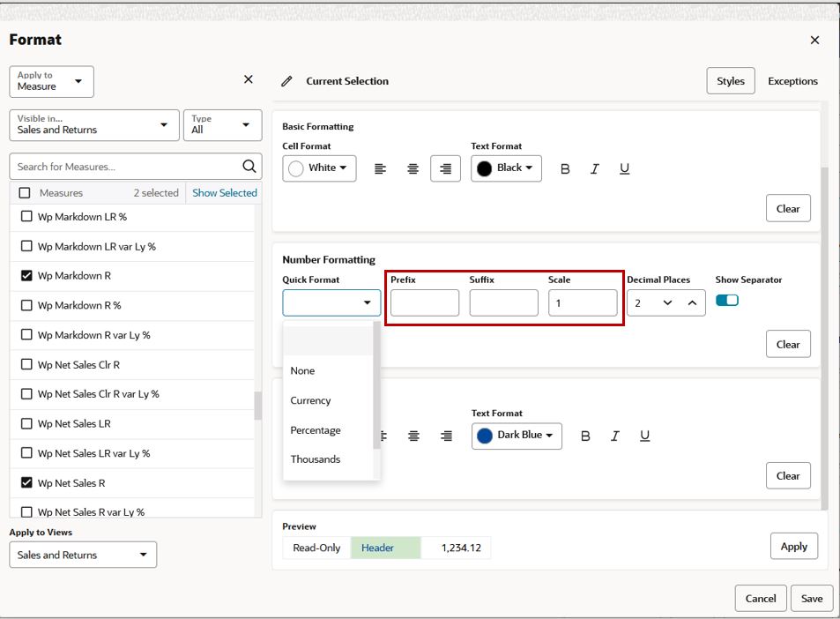Align cell left in Basic Formatting
Screen dimensions: 840x619
(x=381, y=168)
